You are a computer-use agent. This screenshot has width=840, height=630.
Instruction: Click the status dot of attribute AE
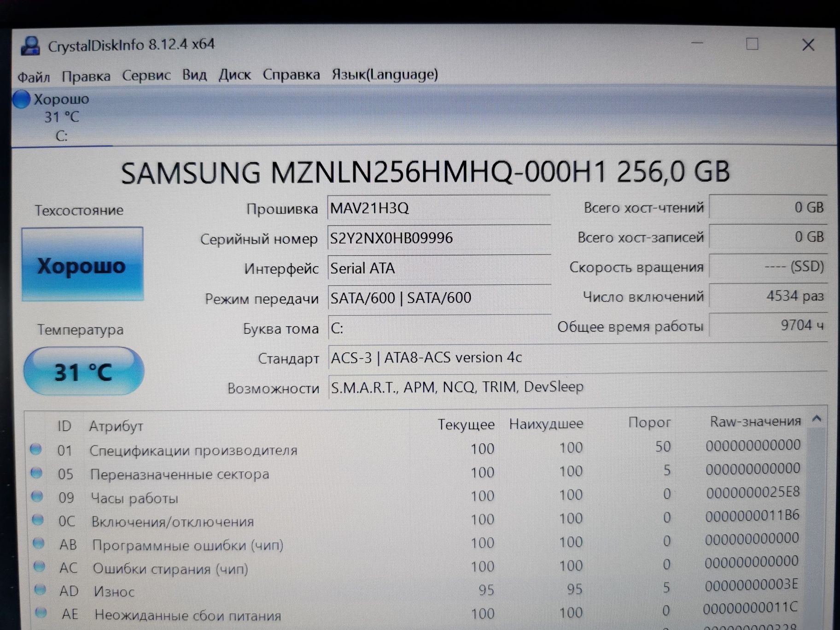tap(41, 612)
